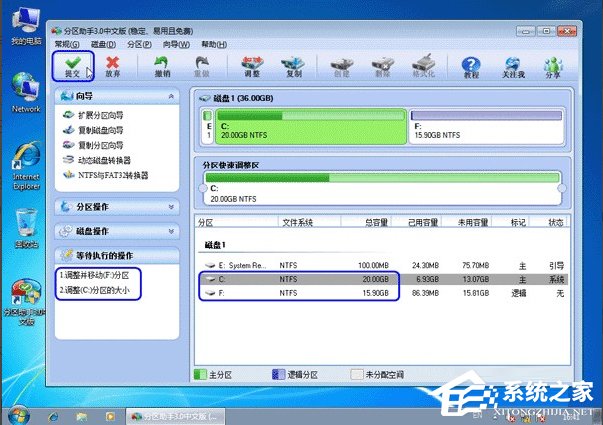Click the 关注我 toolbar icon
This screenshot has height=425, width=603.
coord(511,67)
